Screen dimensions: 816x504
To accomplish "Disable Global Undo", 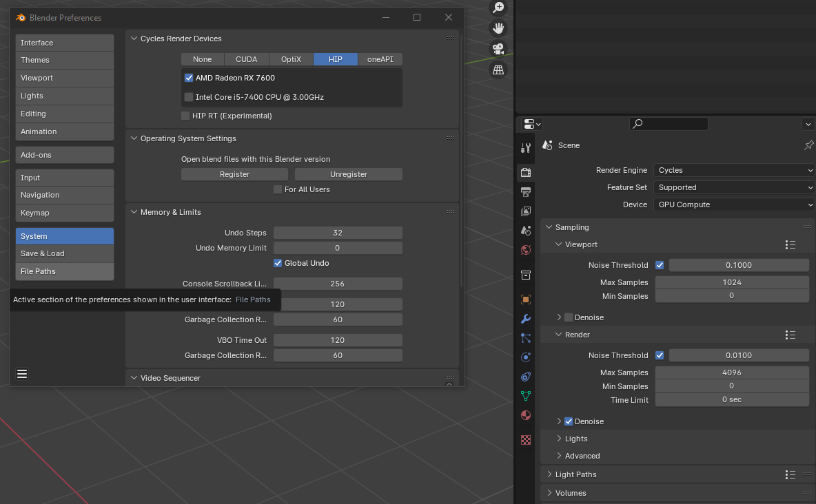I will 278,262.
